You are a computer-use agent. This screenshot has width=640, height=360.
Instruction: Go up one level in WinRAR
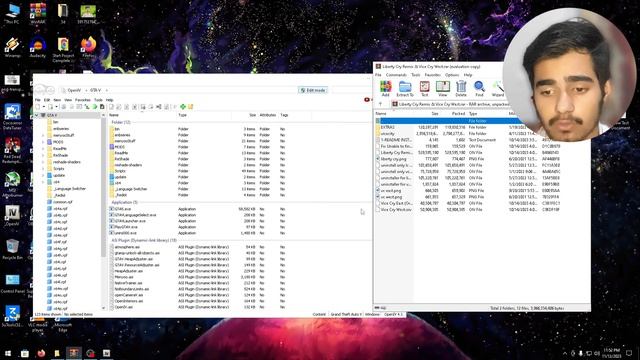380,104
